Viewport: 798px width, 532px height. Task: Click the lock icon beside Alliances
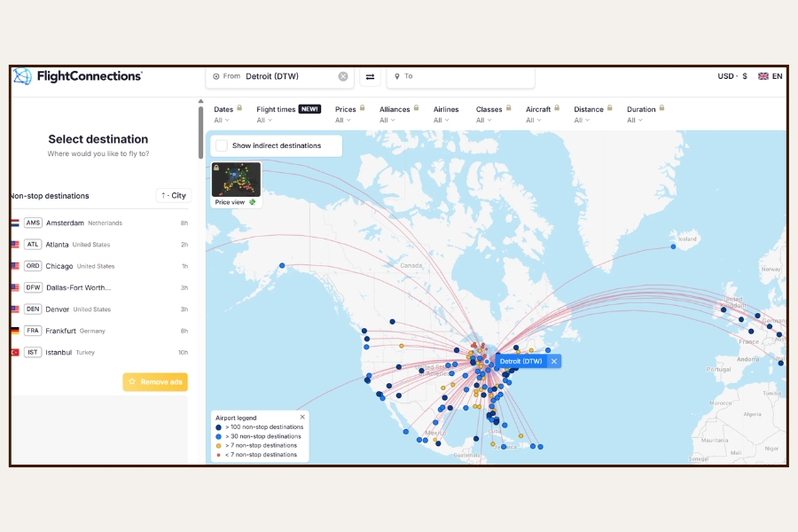click(417, 108)
